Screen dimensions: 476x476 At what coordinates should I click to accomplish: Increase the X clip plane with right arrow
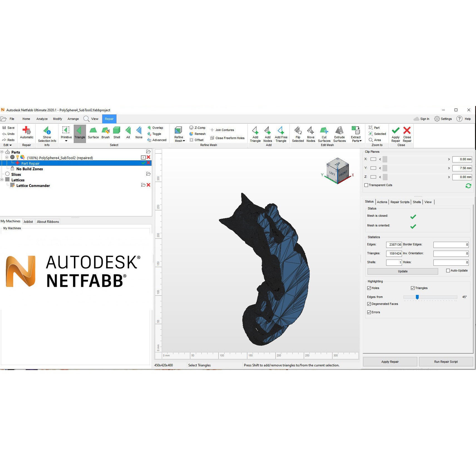click(x=449, y=159)
